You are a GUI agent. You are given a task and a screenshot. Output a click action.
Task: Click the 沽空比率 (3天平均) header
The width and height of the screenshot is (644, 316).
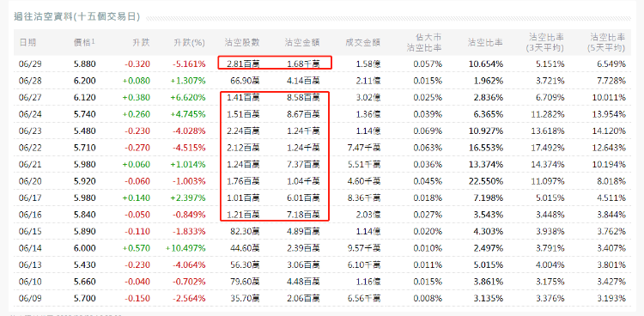(545, 42)
